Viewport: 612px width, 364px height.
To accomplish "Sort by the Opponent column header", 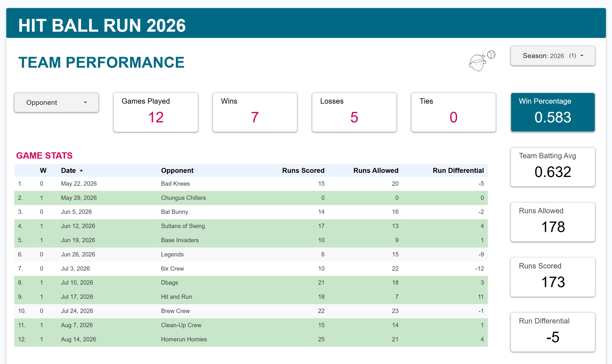I will coord(177,170).
